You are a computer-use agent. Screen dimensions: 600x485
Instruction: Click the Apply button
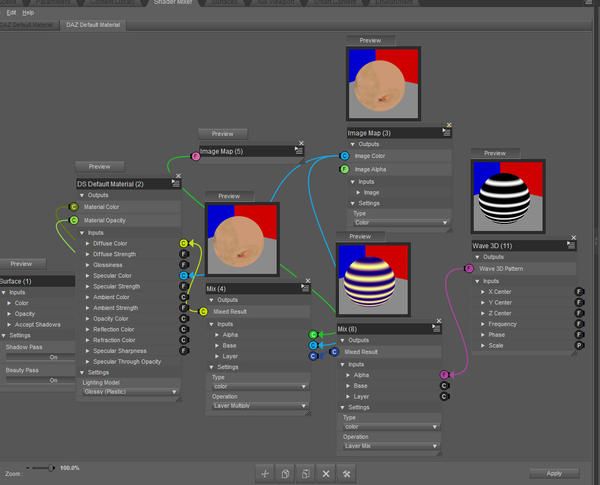(554, 474)
